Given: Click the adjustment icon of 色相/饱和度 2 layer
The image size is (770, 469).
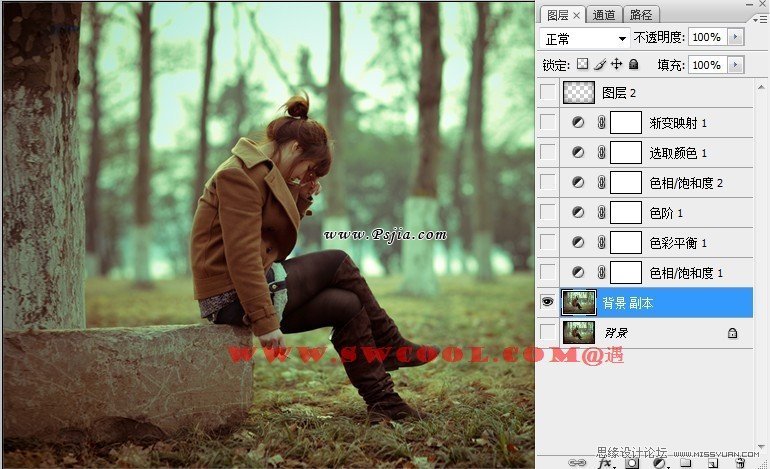Looking at the screenshot, I should [578, 182].
